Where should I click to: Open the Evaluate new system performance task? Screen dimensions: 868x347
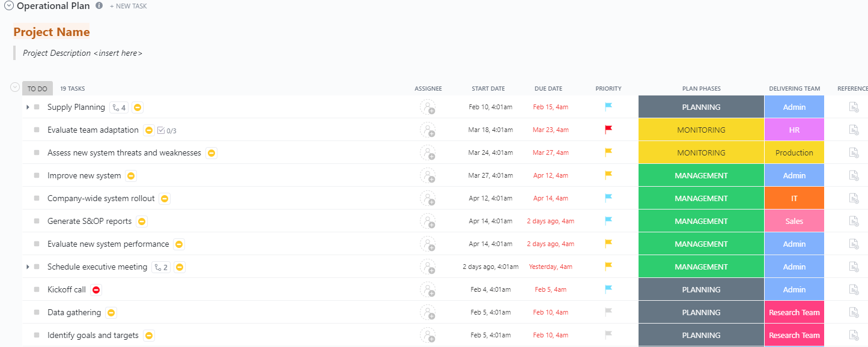click(x=108, y=244)
